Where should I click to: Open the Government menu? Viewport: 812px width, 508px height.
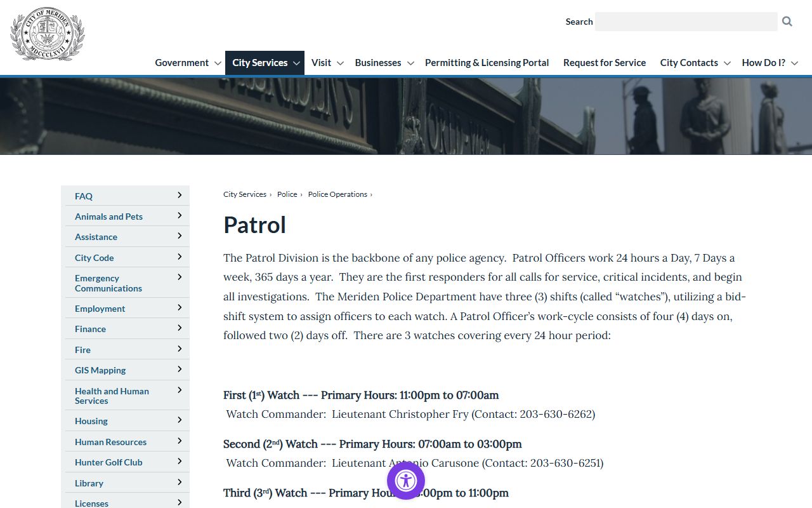click(x=181, y=63)
